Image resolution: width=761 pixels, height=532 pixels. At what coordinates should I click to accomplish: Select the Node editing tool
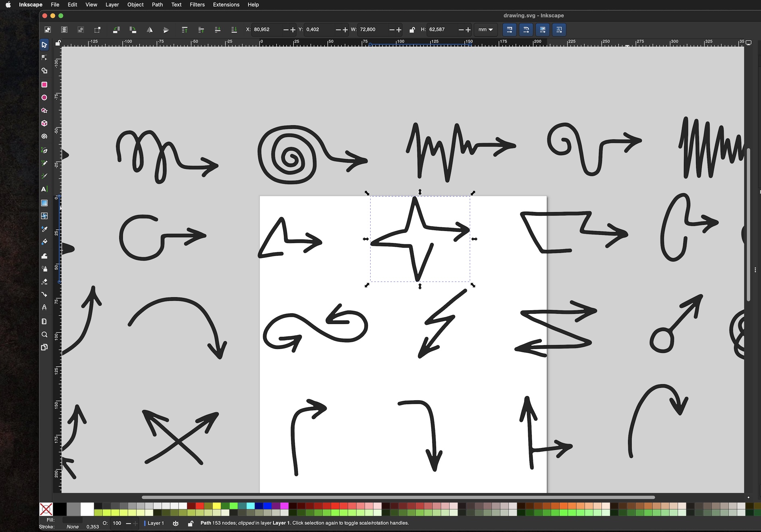[44, 58]
